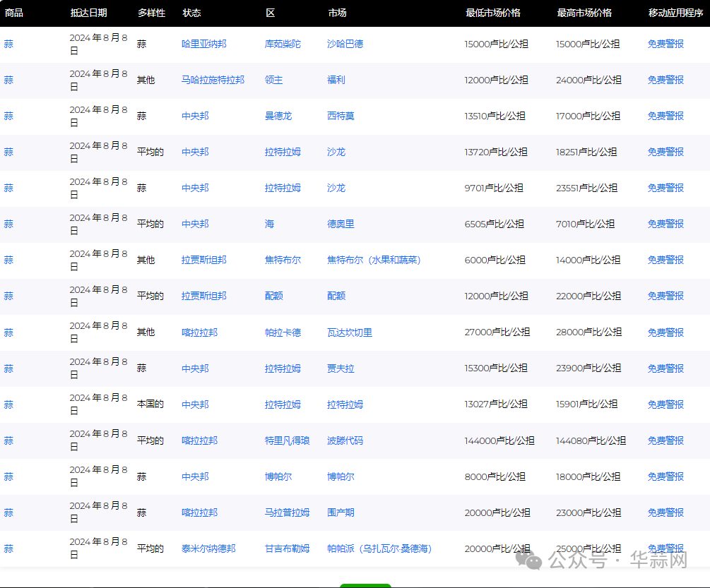This screenshot has width=710, height=588.
Task: Open the 围产期 market link
Action: (x=341, y=512)
